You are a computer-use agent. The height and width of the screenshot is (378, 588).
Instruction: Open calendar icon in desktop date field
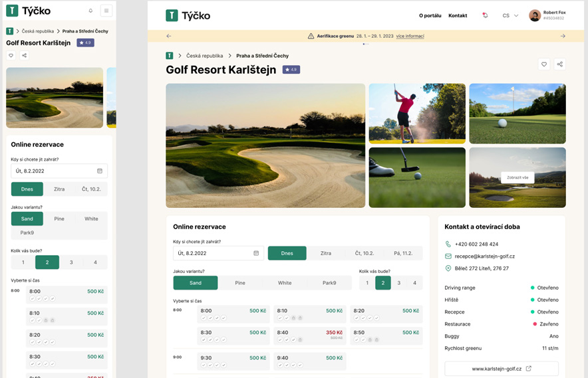click(x=256, y=253)
